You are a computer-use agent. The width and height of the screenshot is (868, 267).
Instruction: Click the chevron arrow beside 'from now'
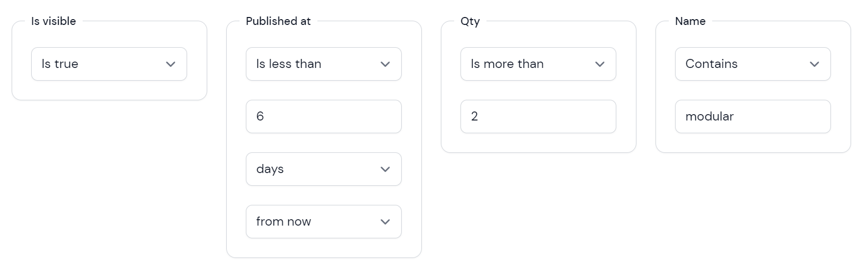point(385,222)
